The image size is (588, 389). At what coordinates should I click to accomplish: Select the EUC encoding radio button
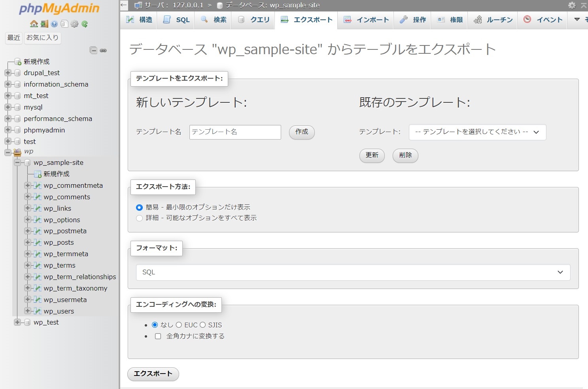click(179, 325)
